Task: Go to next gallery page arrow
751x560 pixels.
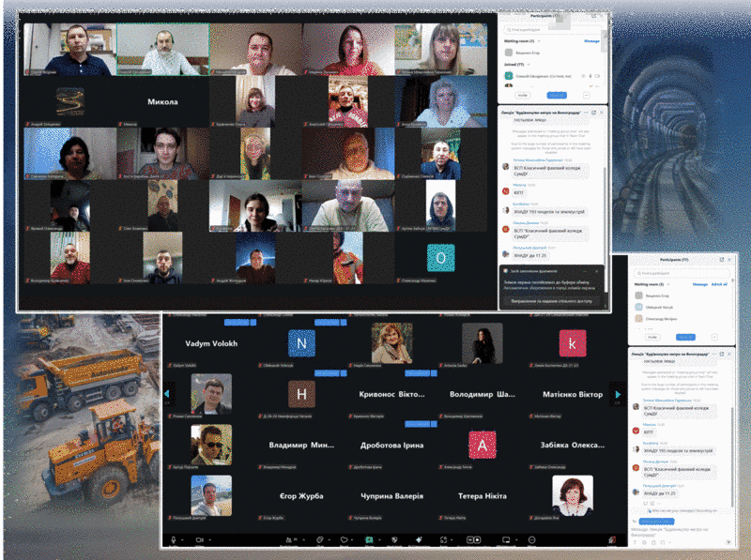Action: (617, 395)
